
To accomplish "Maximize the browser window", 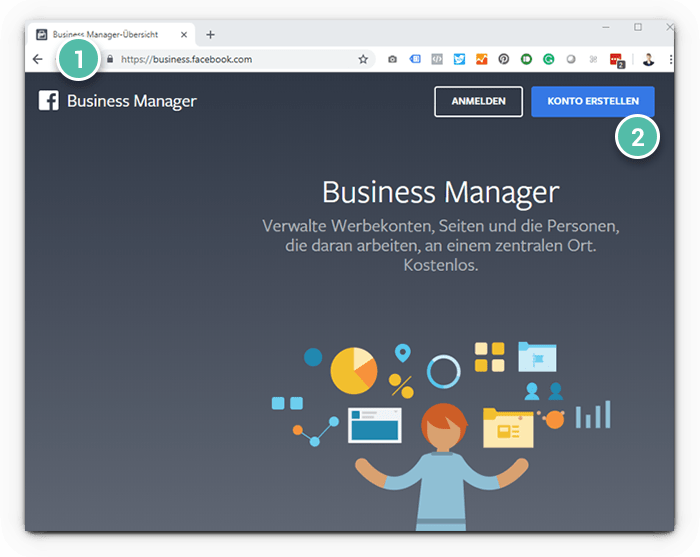I will tap(638, 27).
